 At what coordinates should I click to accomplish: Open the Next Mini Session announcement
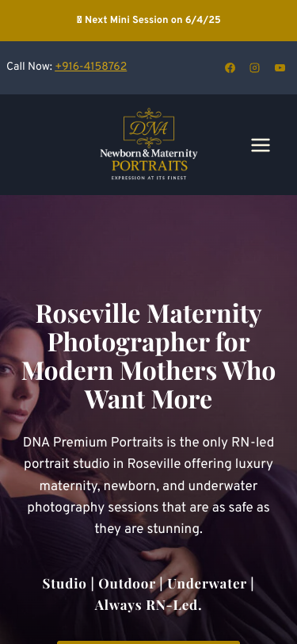point(149,20)
